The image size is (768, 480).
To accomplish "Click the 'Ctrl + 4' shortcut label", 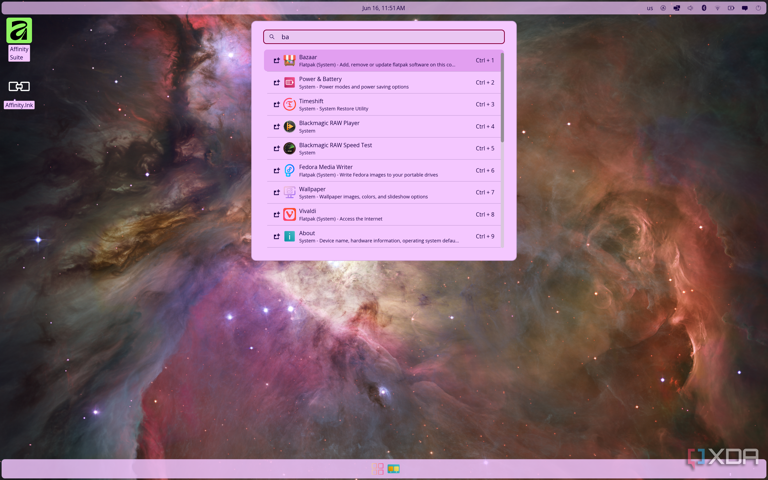I will pyautogui.click(x=485, y=126).
